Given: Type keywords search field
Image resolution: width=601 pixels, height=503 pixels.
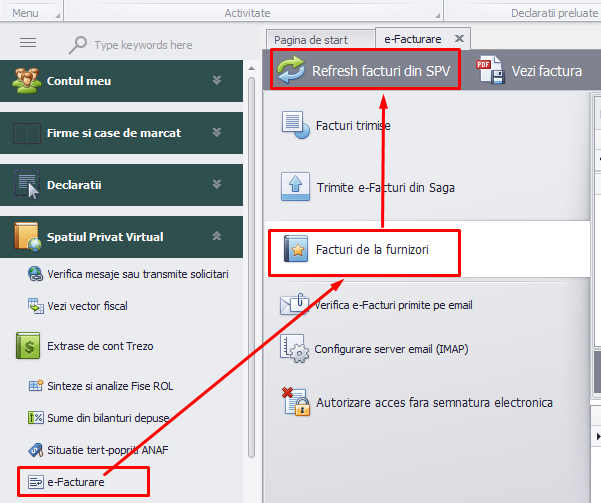Looking at the screenshot, I should [x=143, y=45].
